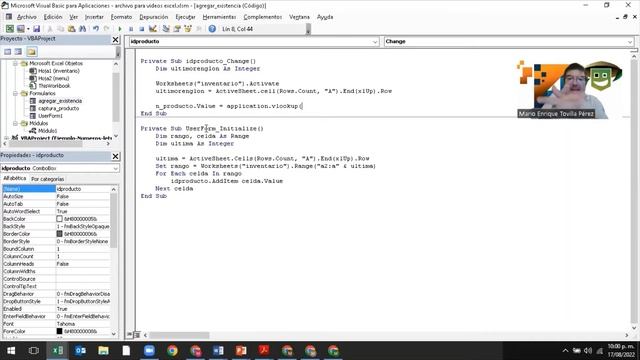Open the Formato menu
The width and height of the screenshot is (640, 360).
[x=121, y=17]
